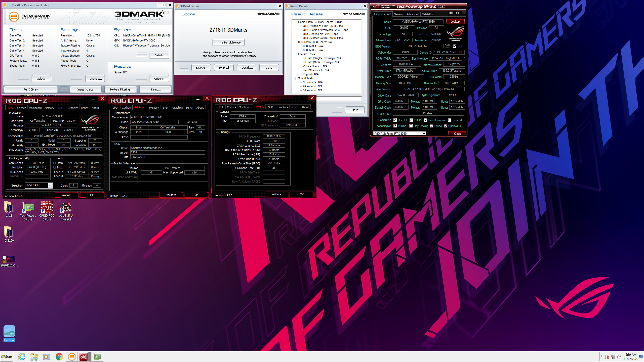The height and width of the screenshot is (362, 644).
Task: Select the GT4 - Mother Nature result row
Action: click(323, 38)
